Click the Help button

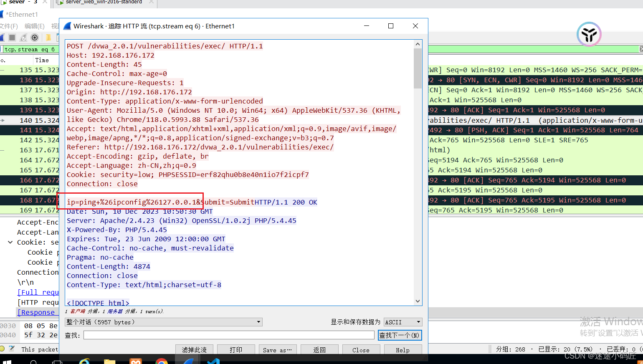(x=403, y=350)
